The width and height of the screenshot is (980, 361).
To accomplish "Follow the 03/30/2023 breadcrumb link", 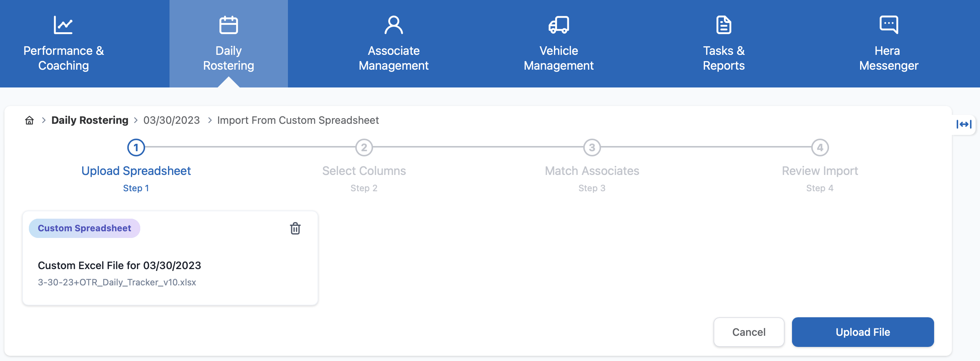I will point(171,120).
